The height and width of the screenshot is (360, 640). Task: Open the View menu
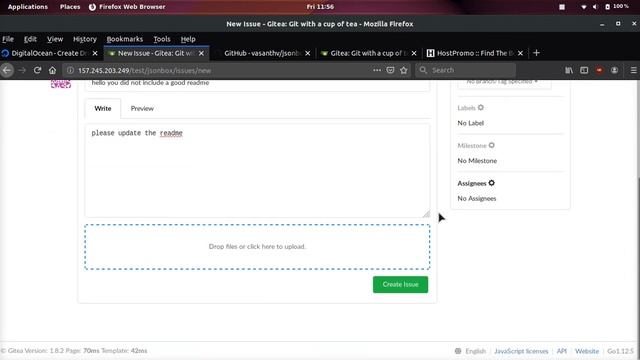(55, 39)
